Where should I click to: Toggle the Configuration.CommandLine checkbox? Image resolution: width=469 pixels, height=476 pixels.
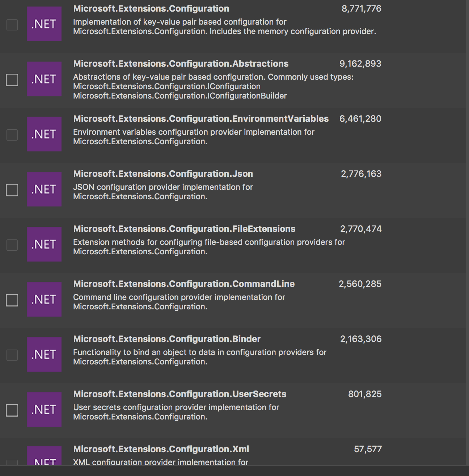(x=12, y=300)
